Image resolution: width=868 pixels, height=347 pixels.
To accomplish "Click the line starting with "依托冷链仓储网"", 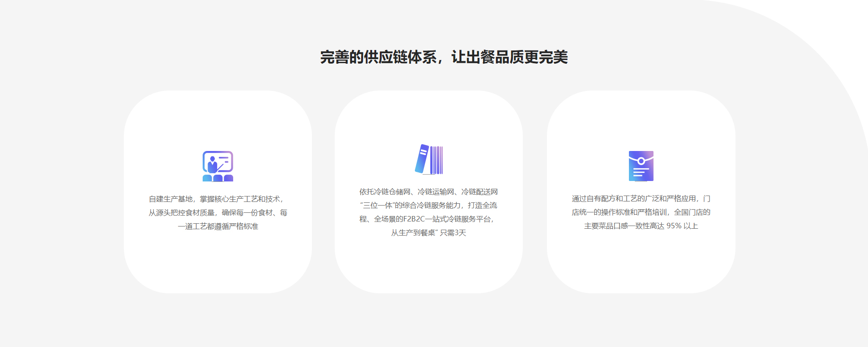I will coord(428,192).
